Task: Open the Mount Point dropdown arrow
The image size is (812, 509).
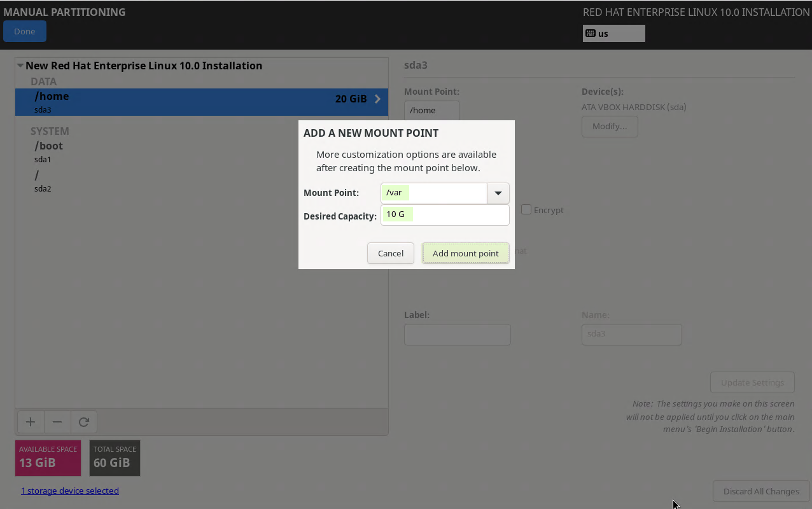Action: (x=498, y=193)
